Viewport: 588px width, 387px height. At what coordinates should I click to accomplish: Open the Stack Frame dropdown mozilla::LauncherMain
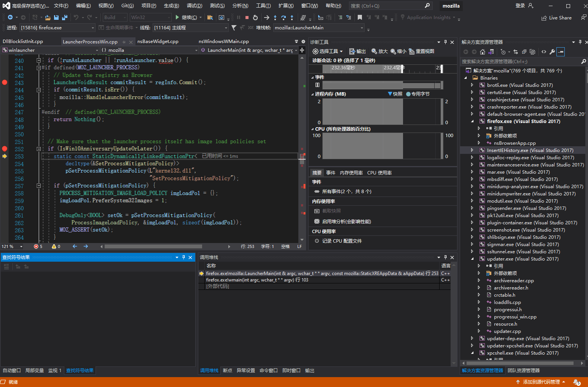tap(319, 28)
